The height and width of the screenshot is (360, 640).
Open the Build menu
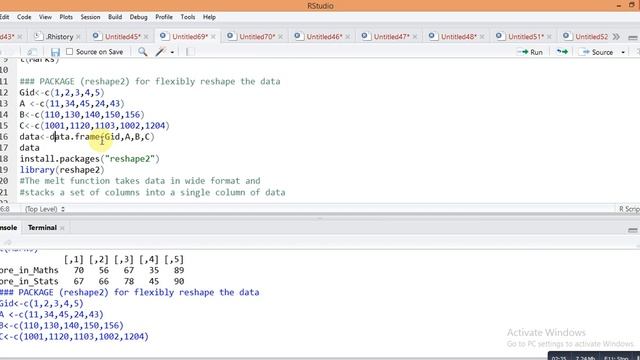[x=115, y=17]
